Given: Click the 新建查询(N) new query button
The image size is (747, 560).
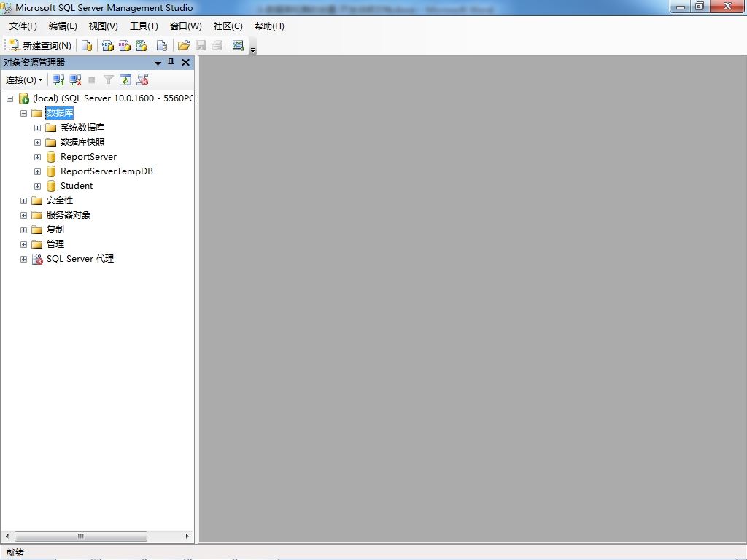Looking at the screenshot, I should [41, 45].
